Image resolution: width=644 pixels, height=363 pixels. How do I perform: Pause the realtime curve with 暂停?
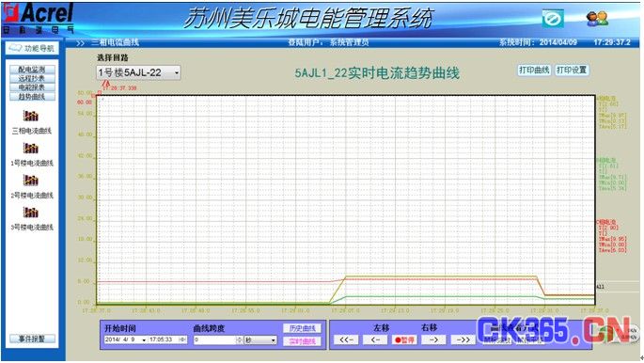pyautogui.click(x=404, y=340)
